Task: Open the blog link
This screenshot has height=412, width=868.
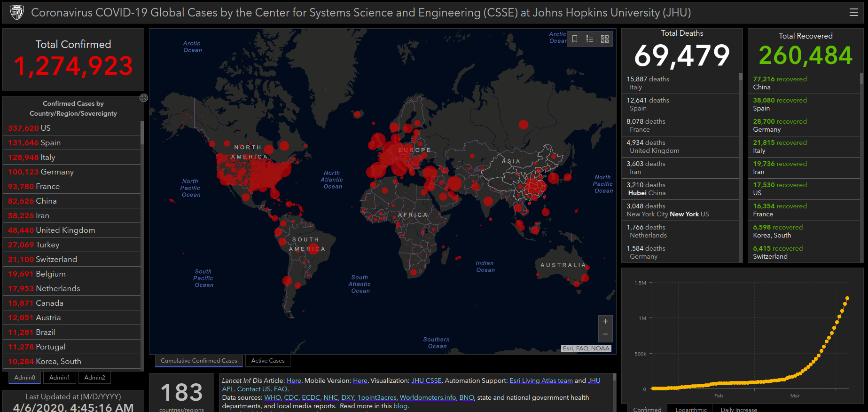Action: (400, 406)
